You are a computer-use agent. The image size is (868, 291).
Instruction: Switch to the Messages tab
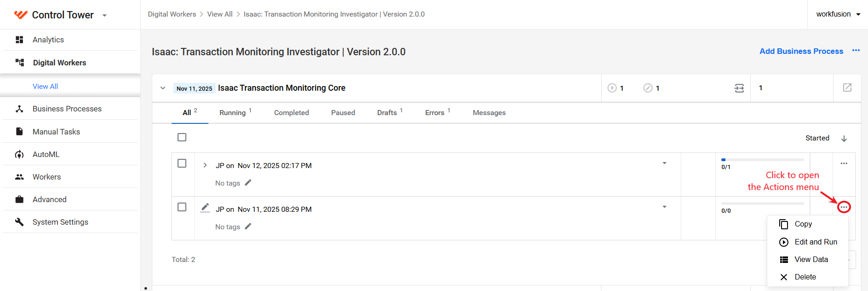tap(489, 112)
